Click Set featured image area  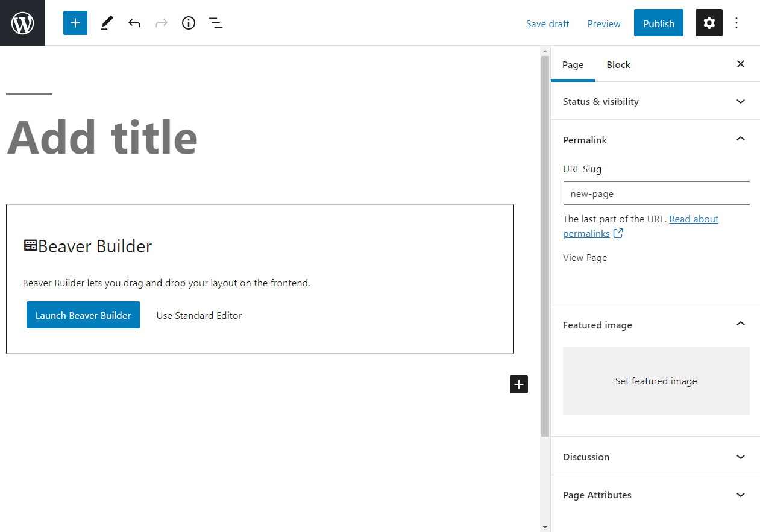656,381
